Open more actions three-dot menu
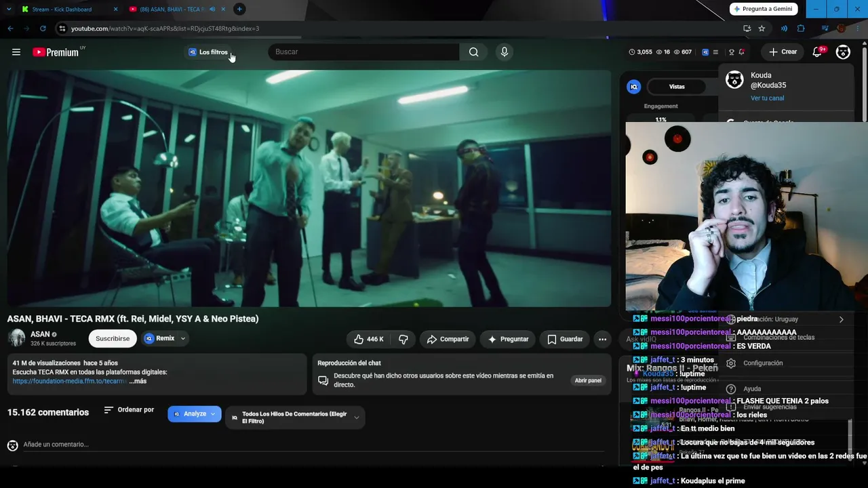This screenshot has width=868, height=488. [602, 339]
